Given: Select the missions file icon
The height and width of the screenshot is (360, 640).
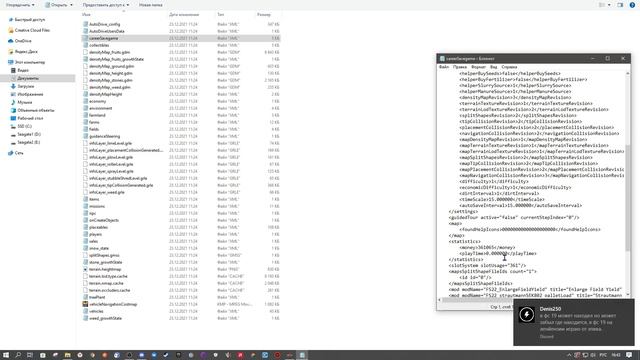Looking at the screenshot, I should (x=85, y=206).
